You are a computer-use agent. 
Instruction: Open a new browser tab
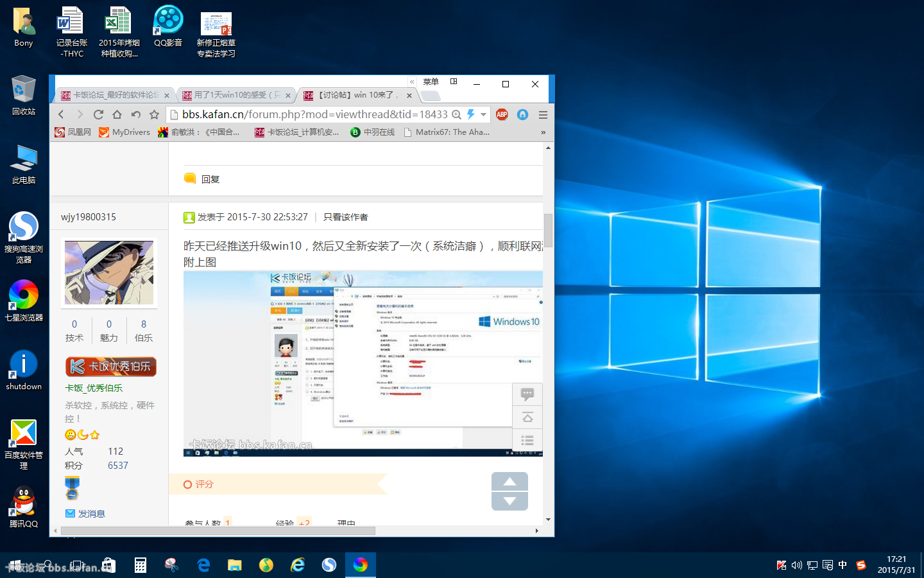click(431, 96)
